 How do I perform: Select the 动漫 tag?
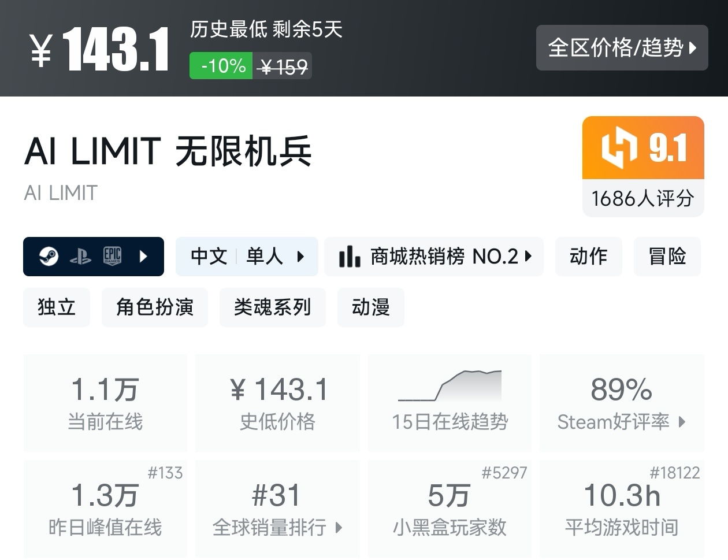point(370,307)
